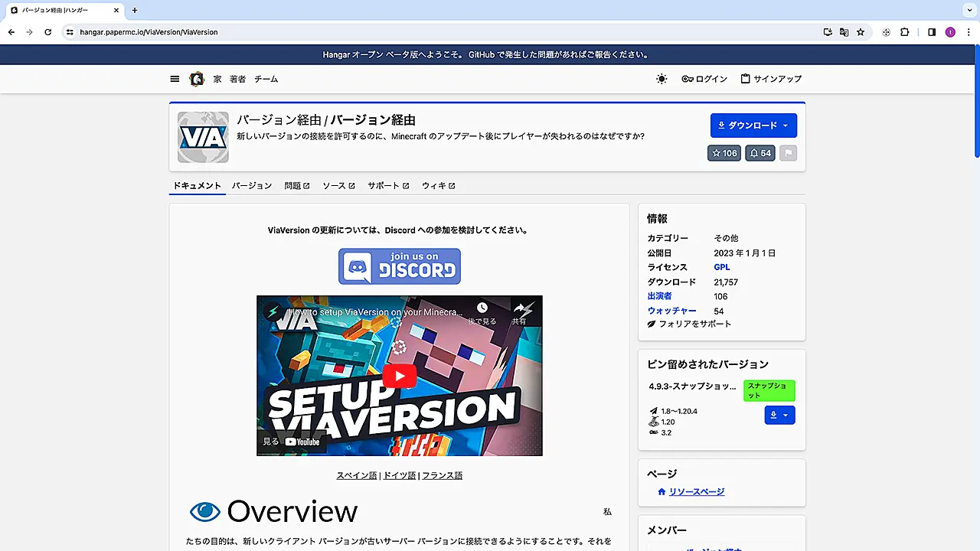Toggle watch notifications bell (54)

click(x=760, y=153)
